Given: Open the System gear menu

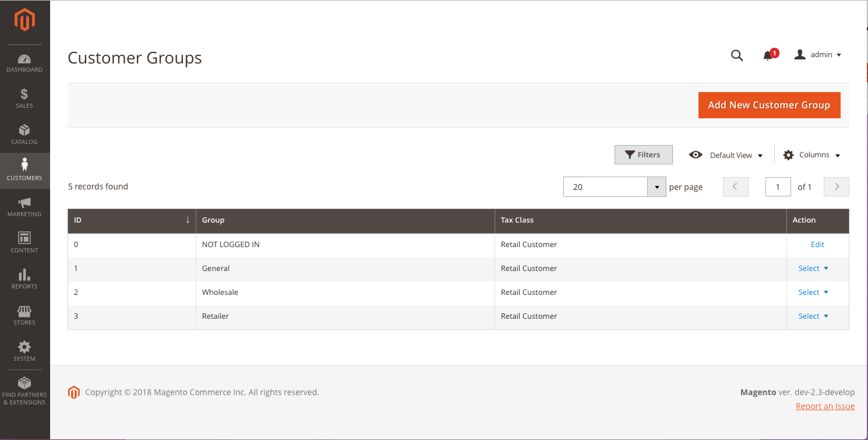Looking at the screenshot, I should pos(24,351).
